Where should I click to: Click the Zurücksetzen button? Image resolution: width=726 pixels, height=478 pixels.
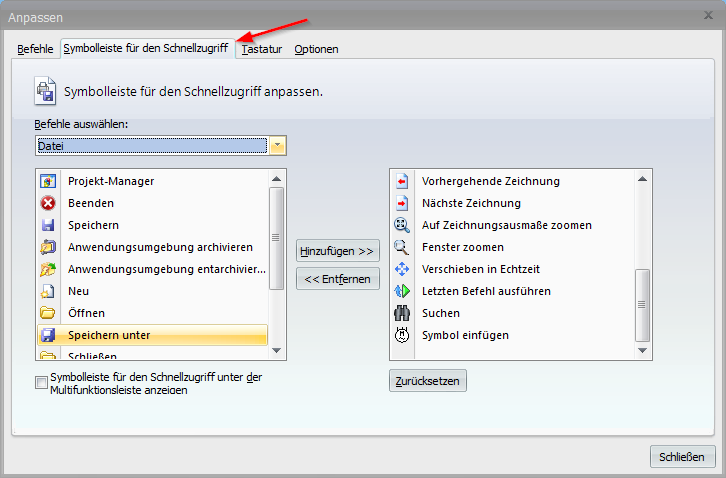[427, 381]
